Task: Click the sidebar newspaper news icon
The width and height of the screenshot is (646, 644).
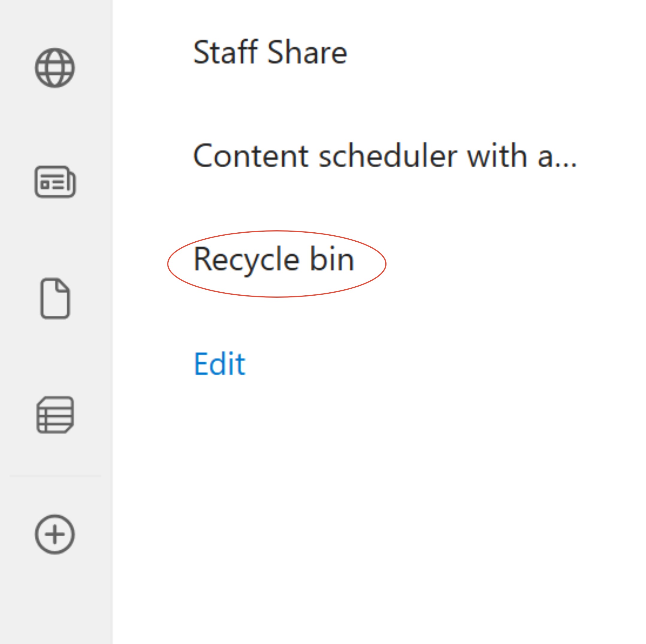Action: point(55,182)
